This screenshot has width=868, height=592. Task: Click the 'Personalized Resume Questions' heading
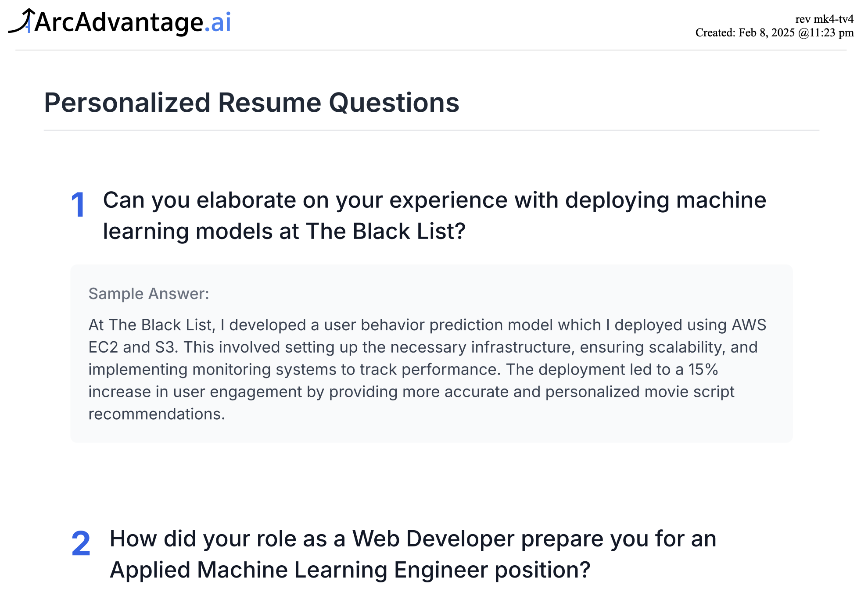click(x=251, y=103)
